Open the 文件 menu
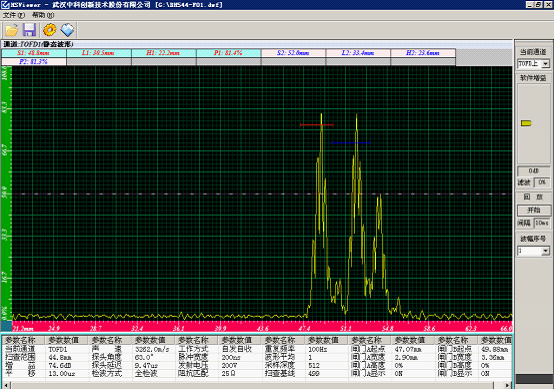555x389 pixels. click(13, 15)
